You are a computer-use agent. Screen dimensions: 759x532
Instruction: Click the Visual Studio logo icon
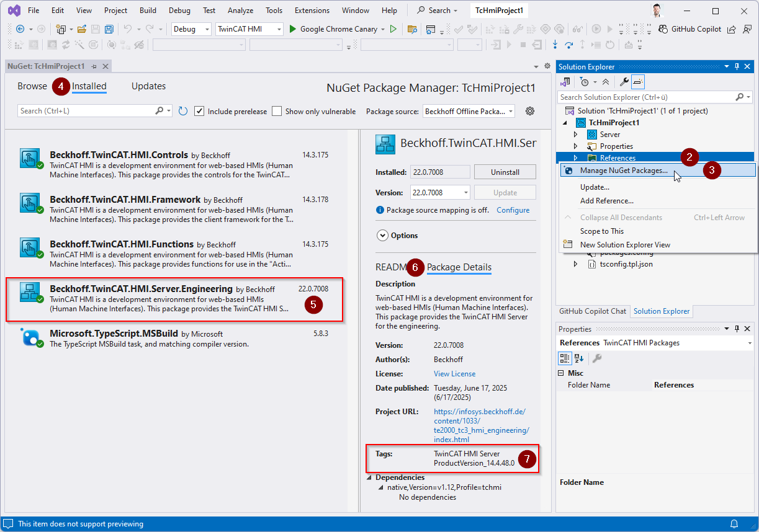pos(14,11)
